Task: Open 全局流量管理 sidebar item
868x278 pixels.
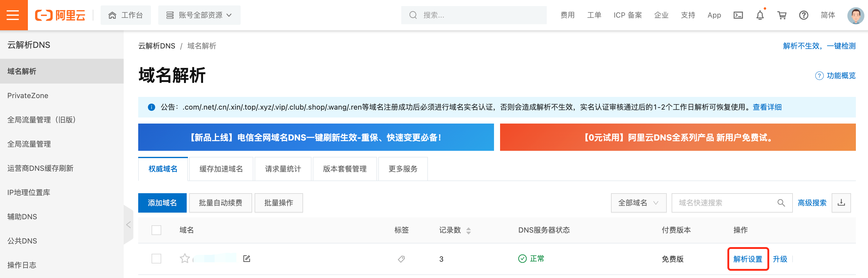Action: [x=62, y=144]
